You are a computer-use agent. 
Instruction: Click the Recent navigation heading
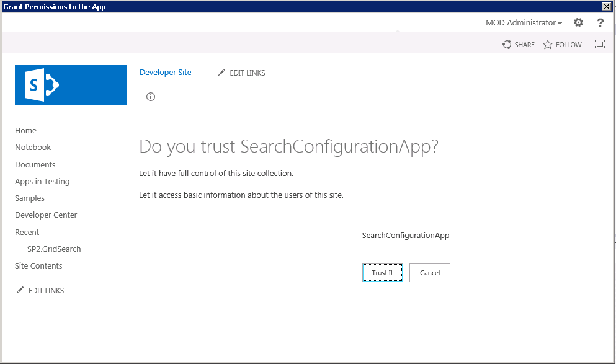(27, 232)
